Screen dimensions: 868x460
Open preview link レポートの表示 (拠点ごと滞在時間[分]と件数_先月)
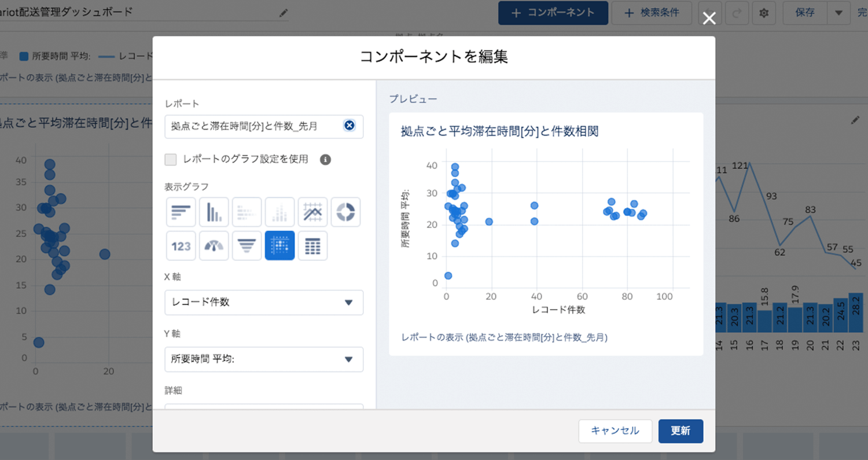pos(504,337)
